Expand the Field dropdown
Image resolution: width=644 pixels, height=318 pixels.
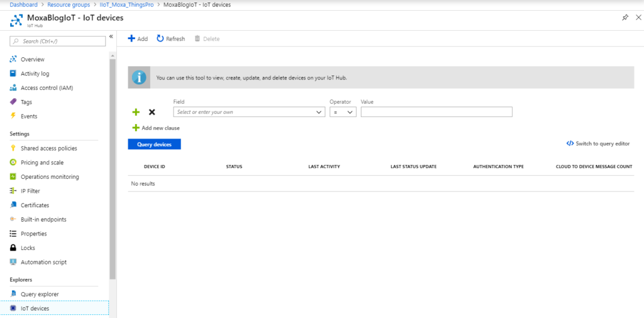tap(249, 112)
